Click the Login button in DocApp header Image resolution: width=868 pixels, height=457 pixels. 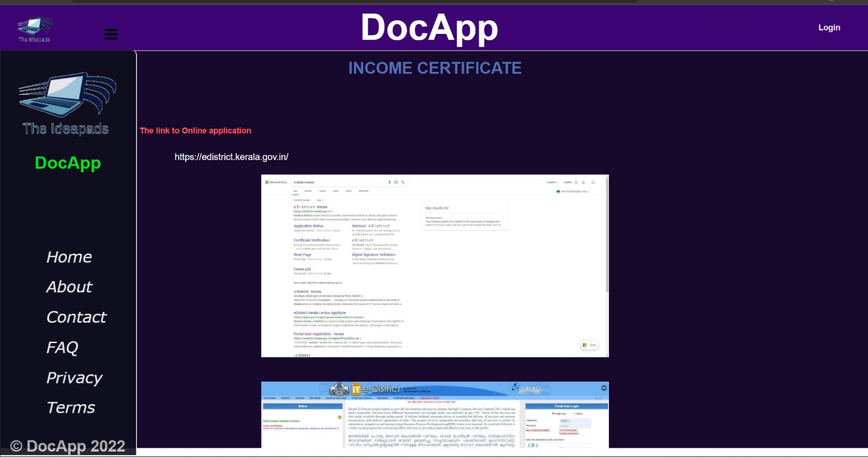click(x=829, y=27)
